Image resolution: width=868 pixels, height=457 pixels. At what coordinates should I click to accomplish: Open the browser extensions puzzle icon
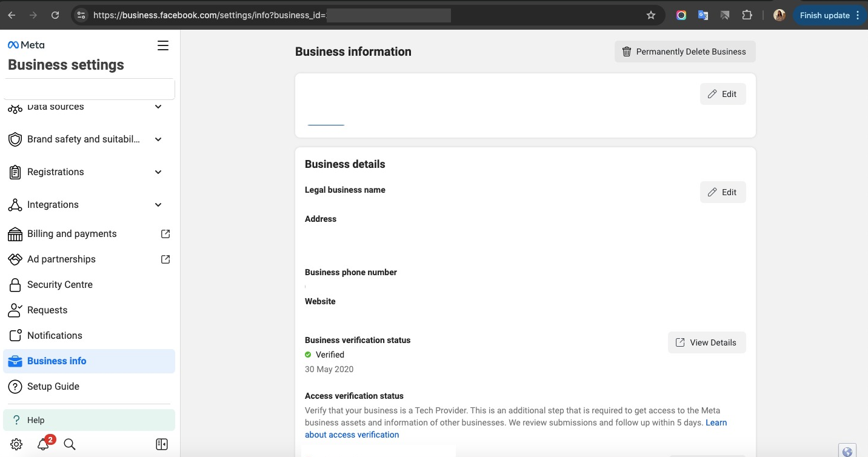pos(747,15)
